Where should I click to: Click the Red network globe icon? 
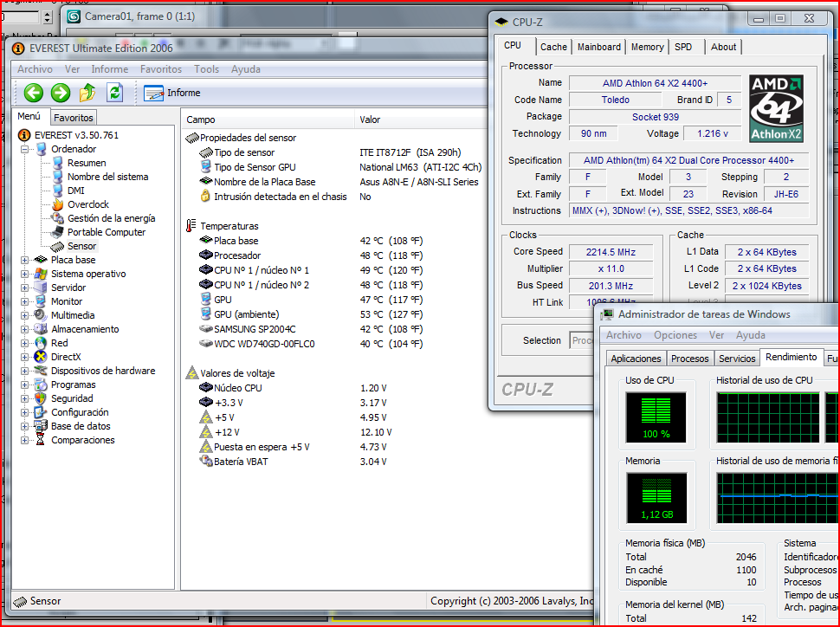coord(41,343)
